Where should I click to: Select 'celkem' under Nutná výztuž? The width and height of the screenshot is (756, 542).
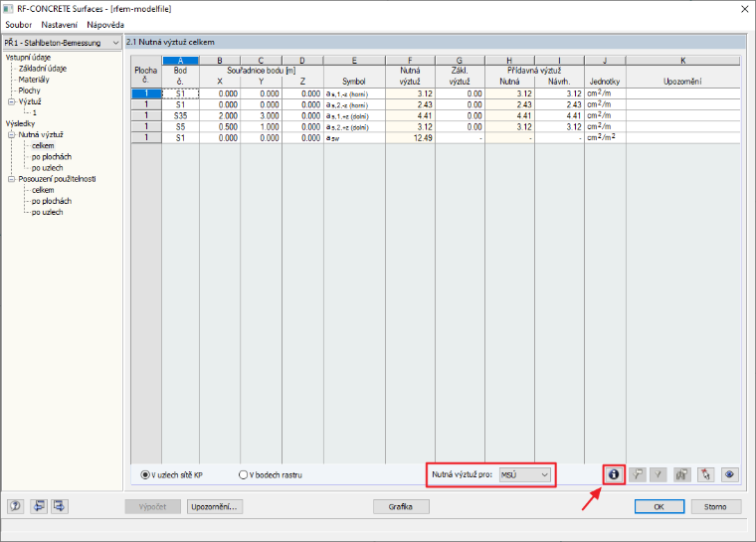point(43,145)
